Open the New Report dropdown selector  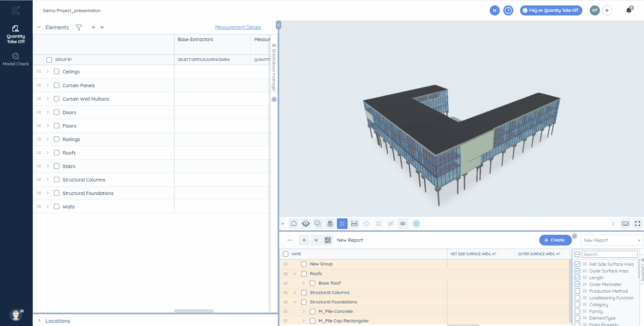click(612, 240)
